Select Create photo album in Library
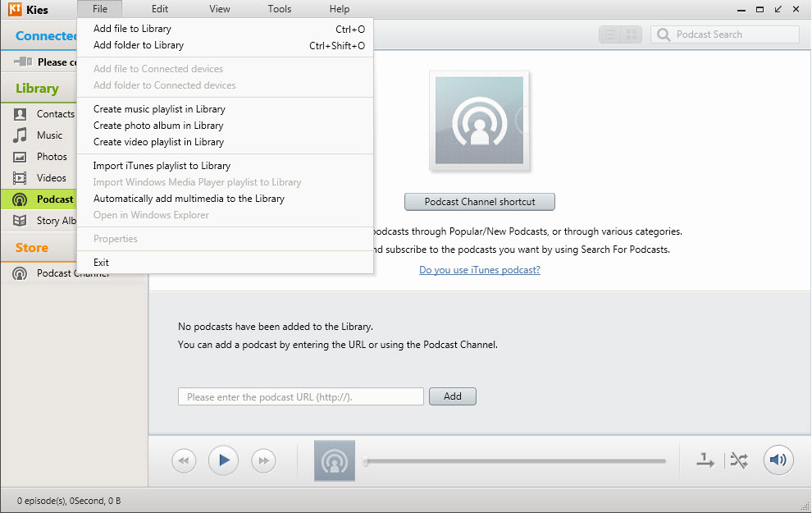 point(226,126)
